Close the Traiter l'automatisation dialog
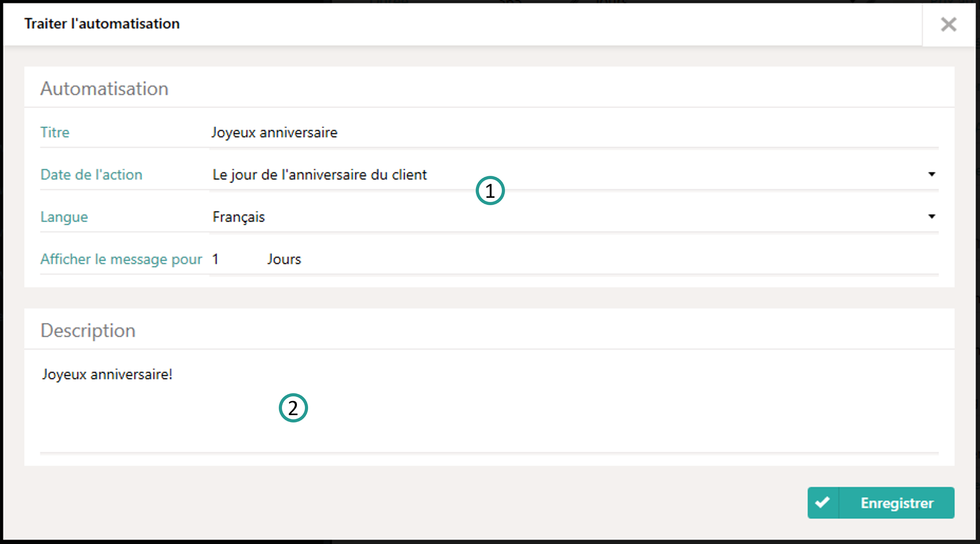980x544 pixels. (948, 25)
